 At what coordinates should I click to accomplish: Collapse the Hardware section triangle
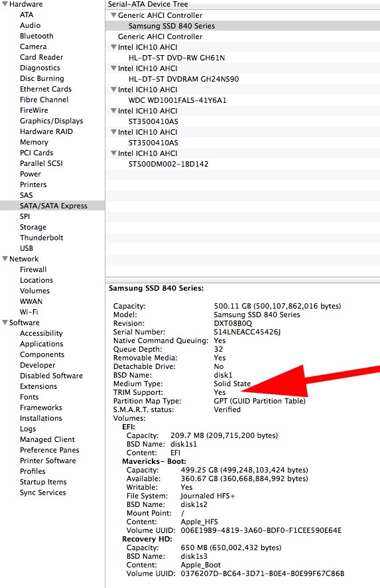click(x=5, y=4)
